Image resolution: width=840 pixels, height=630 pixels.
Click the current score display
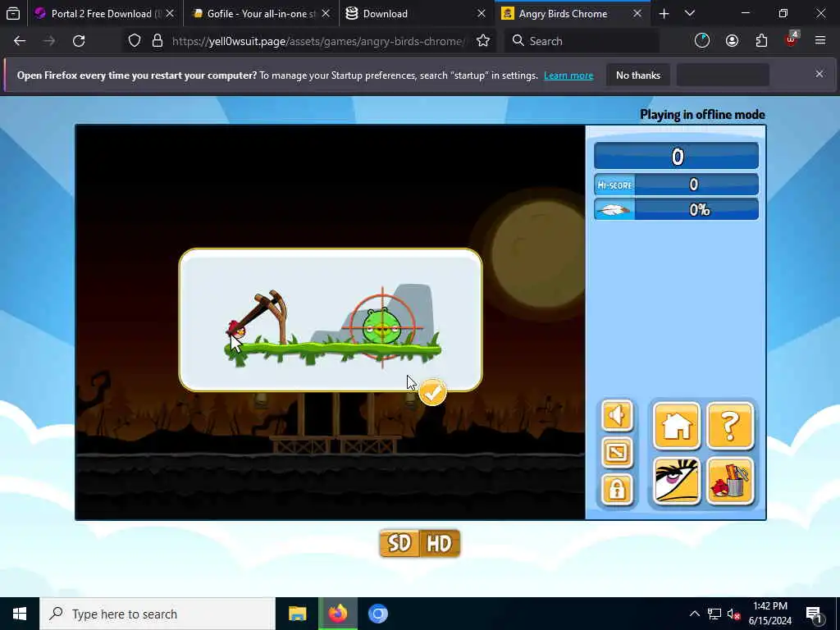[676, 157]
